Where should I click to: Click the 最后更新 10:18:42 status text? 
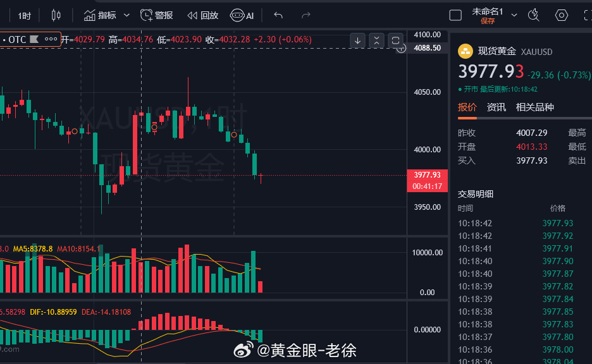click(x=509, y=89)
